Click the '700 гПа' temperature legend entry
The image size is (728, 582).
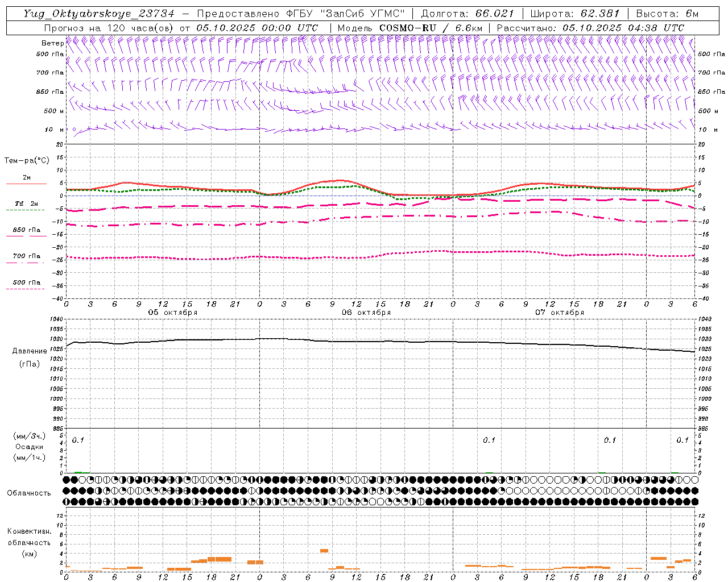click(x=26, y=256)
